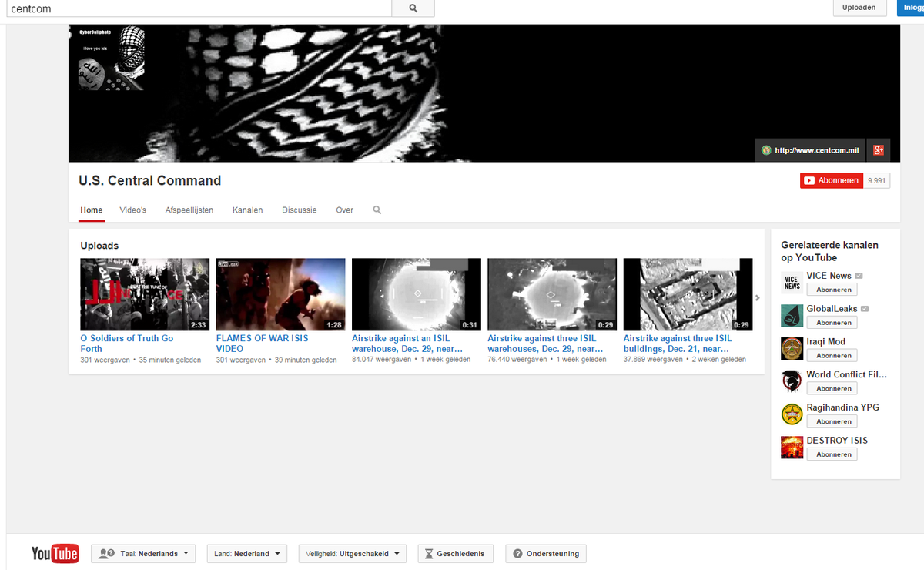Open the Taal: Nederlands dropdown

click(x=143, y=553)
